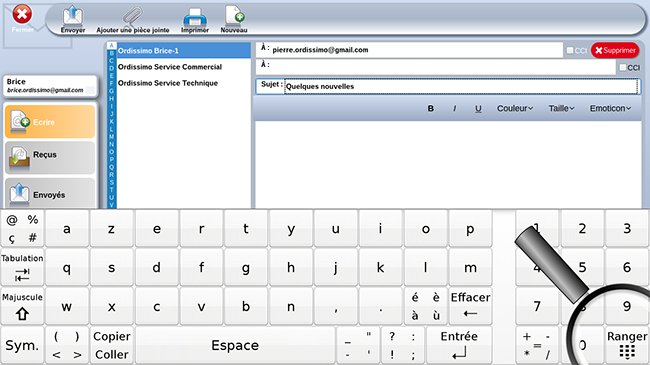Select contact Ordissimo Brice-1
The image size is (650, 365).
tap(184, 51)
